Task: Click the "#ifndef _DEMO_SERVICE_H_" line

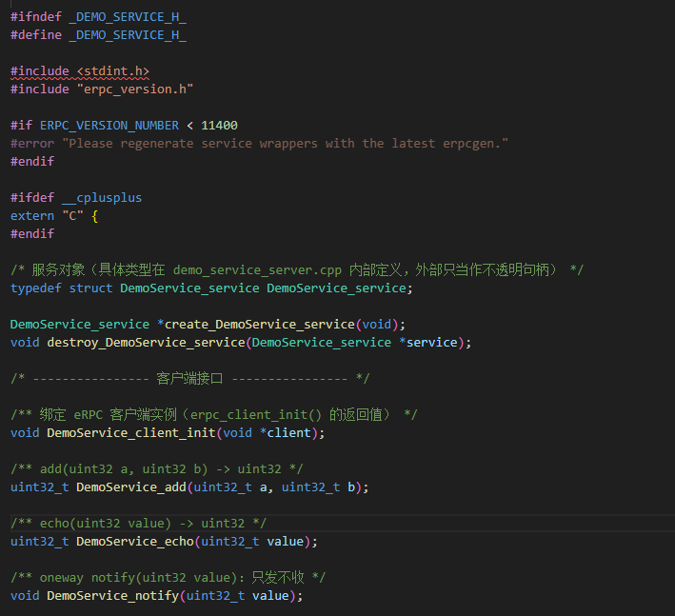Action: coord(98,17)
